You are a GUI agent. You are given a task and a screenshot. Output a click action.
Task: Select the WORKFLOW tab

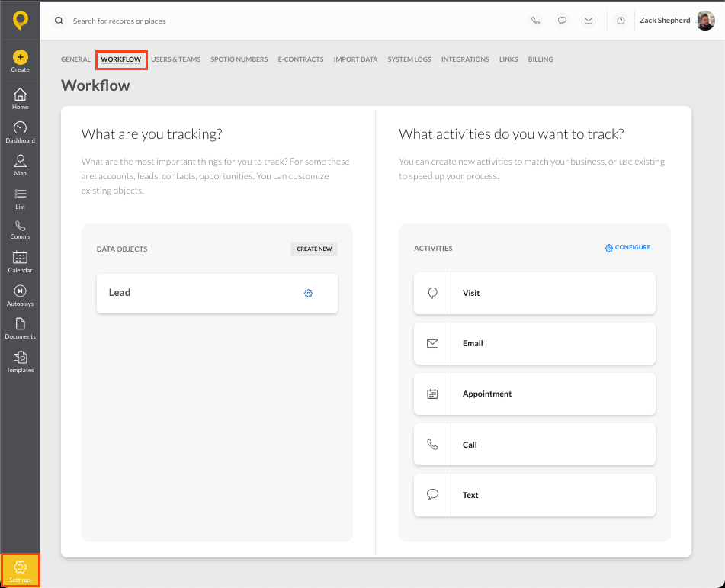click(121, 59)
